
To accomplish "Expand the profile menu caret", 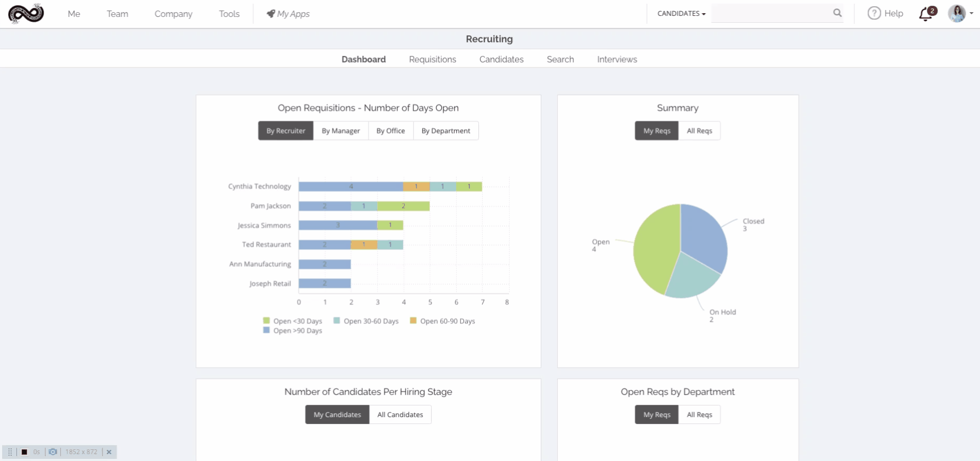I will [972, 13].
